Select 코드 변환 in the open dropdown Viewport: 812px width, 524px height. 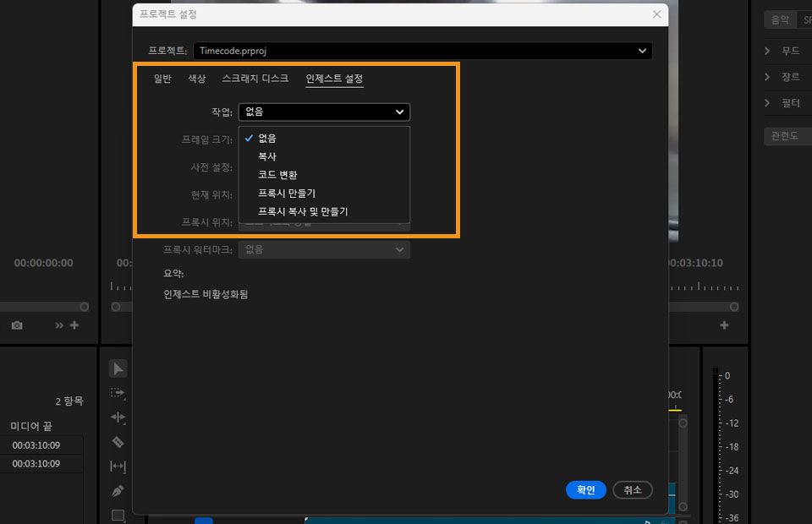(x=276, y=174)
